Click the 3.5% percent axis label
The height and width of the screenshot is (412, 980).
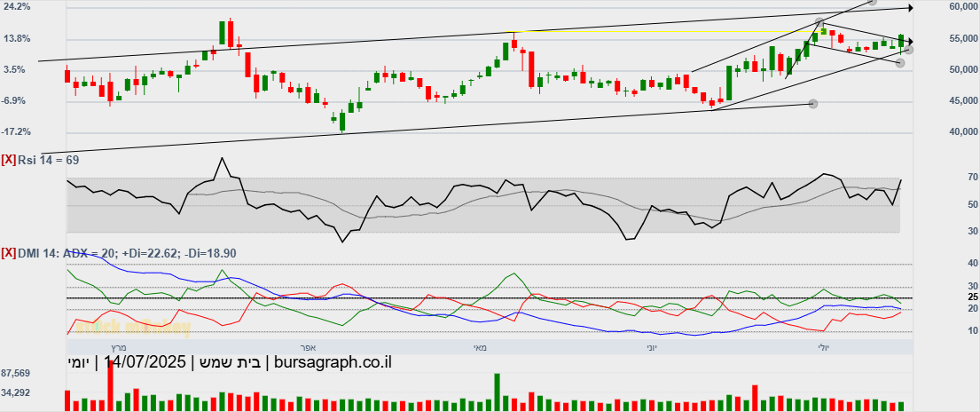pos(17,69)
